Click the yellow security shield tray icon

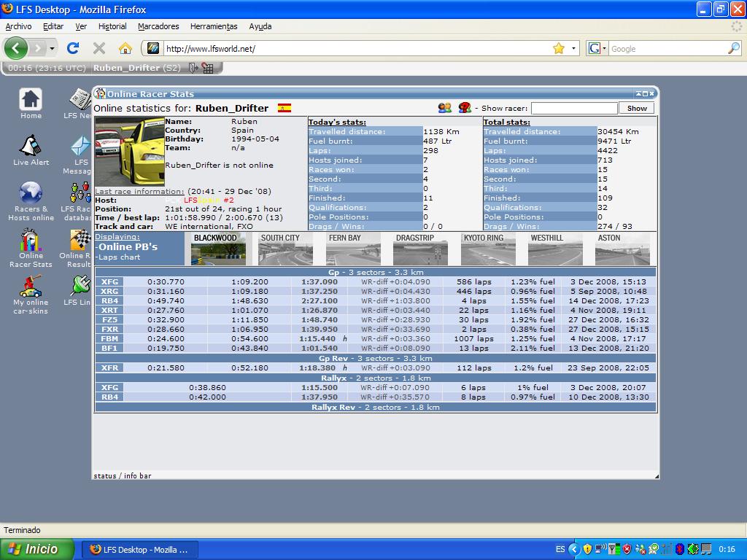[587, 549]
